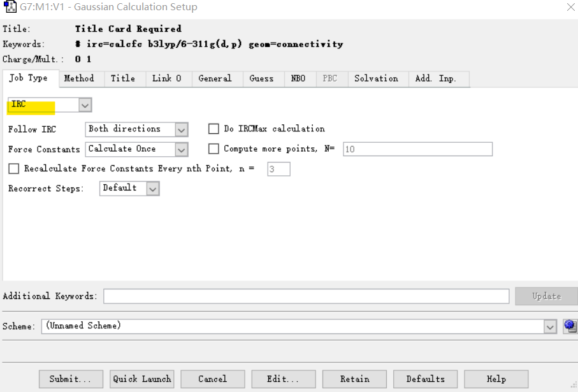Open the Solvation tab
The image size is (578, 392).
pos(376,78)
